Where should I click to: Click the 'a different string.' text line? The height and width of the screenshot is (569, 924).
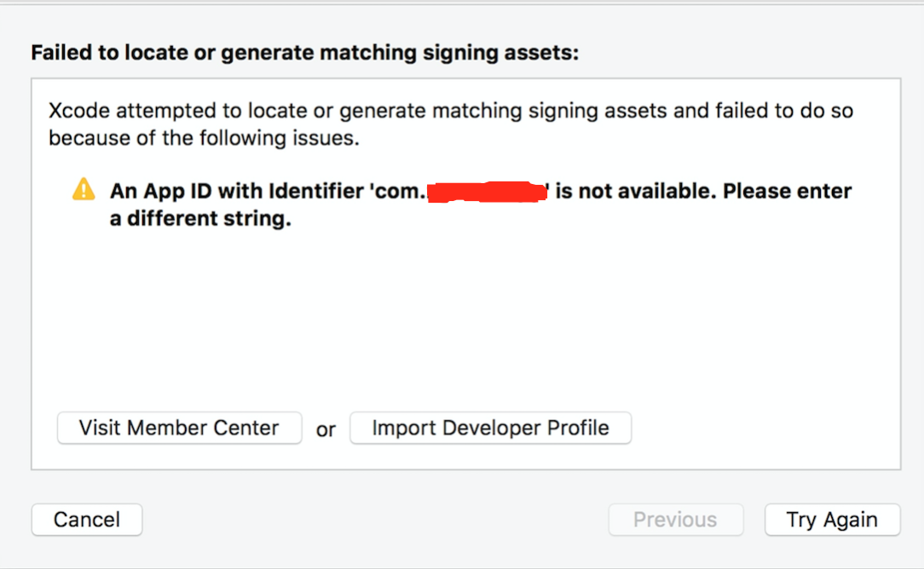click(x=200, y=219)
